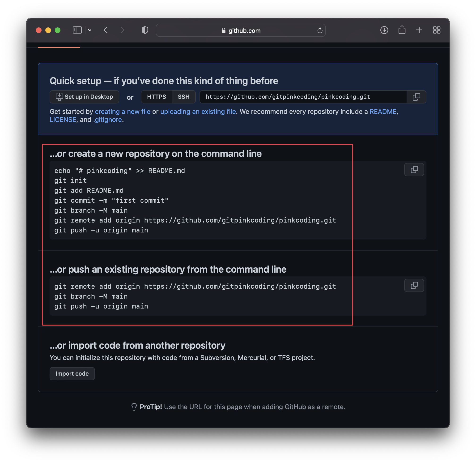The height and width of the screenshot is (463, 476).
Task: Reload the page with the refresh icon
Action: [x=320, y=30]
